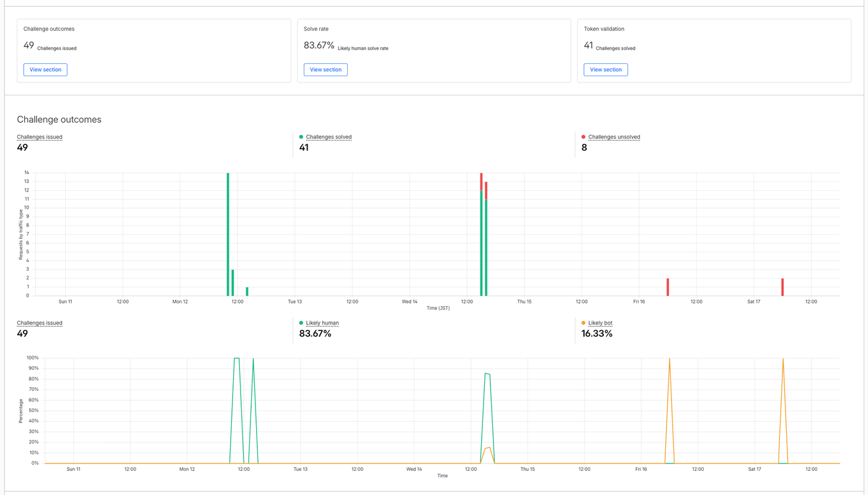Toggle the Challenges solved legend label
The image size is (868, 495).
329,137
